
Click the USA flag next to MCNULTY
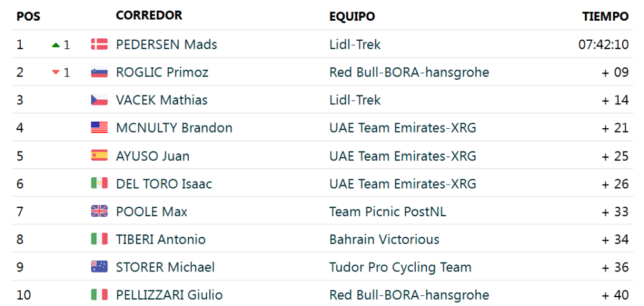(99, 128)
